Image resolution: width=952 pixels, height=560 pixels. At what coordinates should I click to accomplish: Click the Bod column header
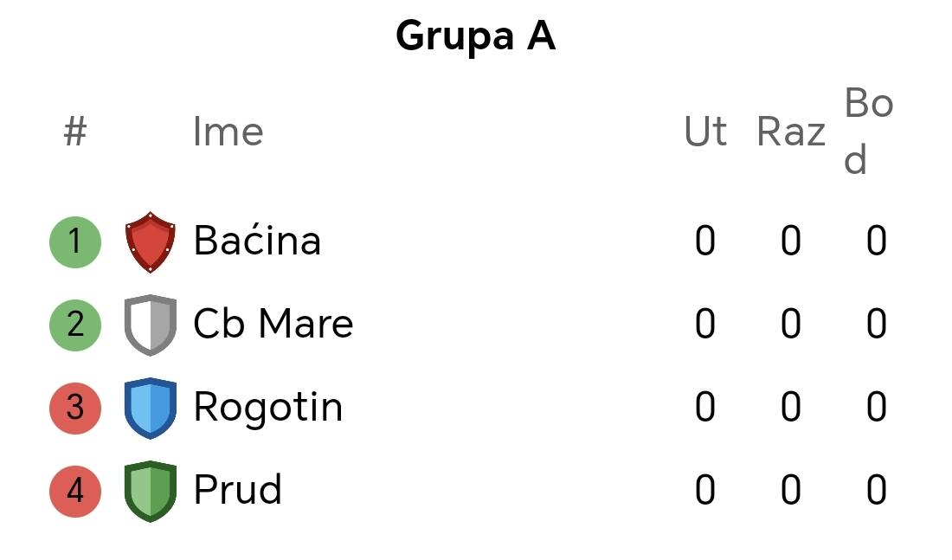point(869,132)
